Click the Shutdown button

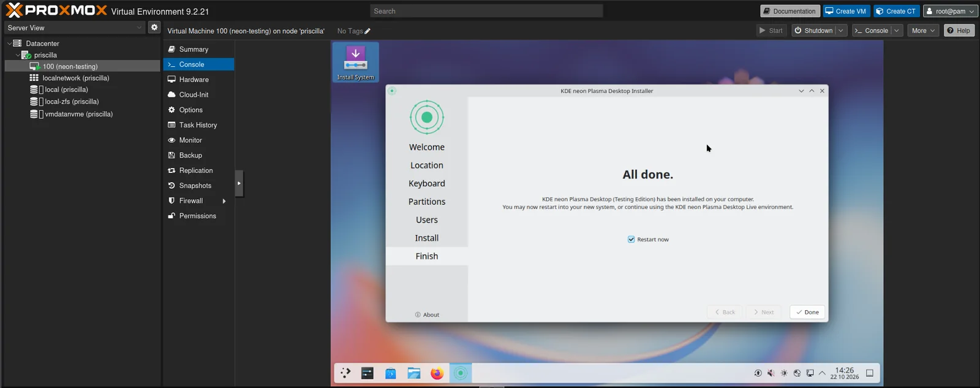[x=813, y=31]
